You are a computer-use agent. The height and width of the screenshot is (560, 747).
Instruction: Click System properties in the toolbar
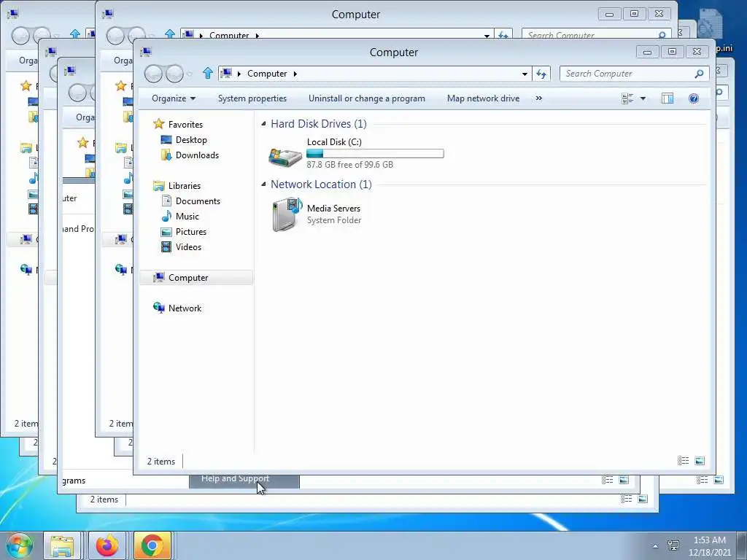point(252,98)
